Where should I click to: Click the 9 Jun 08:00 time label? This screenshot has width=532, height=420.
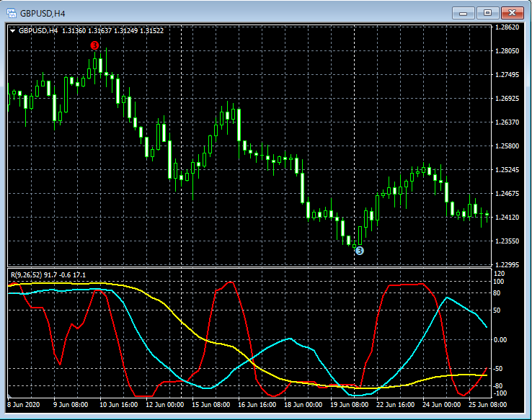click(71, 405)
